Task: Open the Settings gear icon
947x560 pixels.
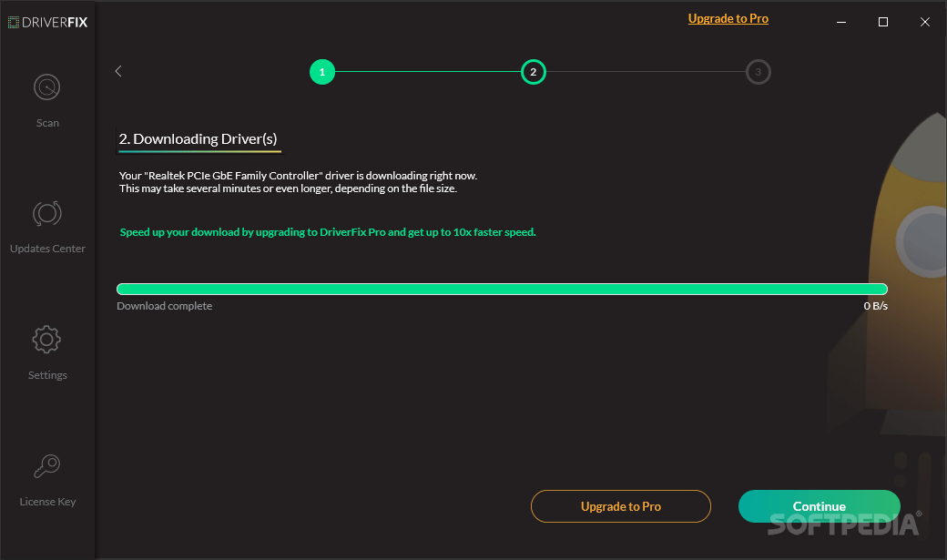Action: 46,340
